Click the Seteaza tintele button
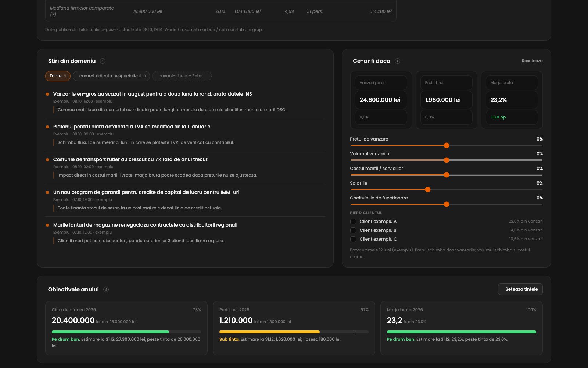The image size is (588, 368). [x=520, y=289]
